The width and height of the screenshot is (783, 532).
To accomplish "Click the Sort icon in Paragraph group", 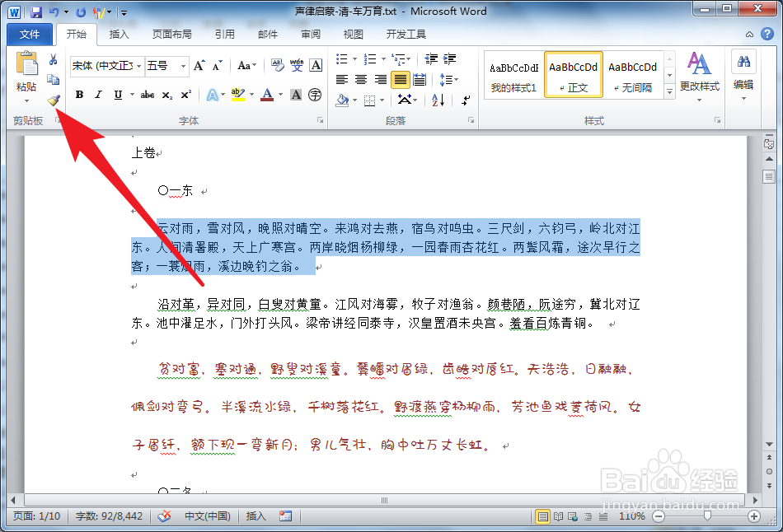I will pos(438,100).
